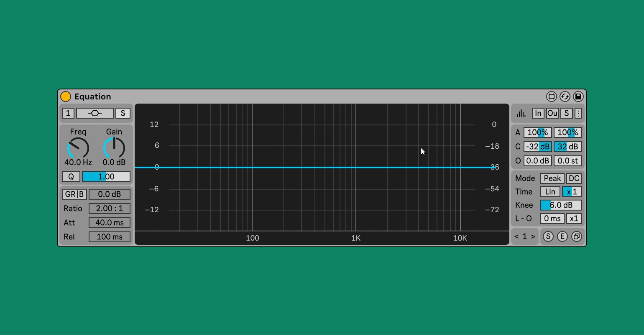Viewport: 644px width, 335px height.
Task: Toggle the Equation device power button
Action: pyautogui.click(x=66, y=96)
